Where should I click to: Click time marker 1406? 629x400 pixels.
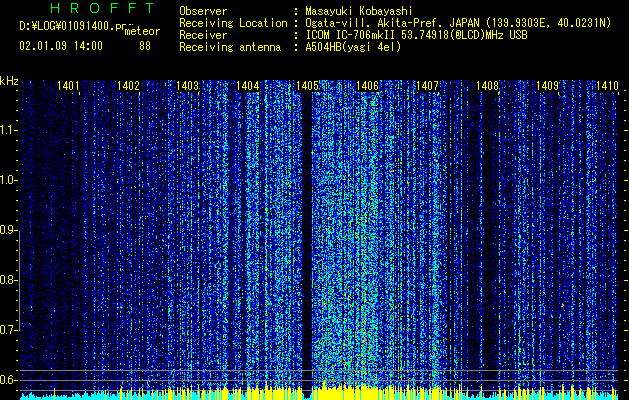(367, 85)
